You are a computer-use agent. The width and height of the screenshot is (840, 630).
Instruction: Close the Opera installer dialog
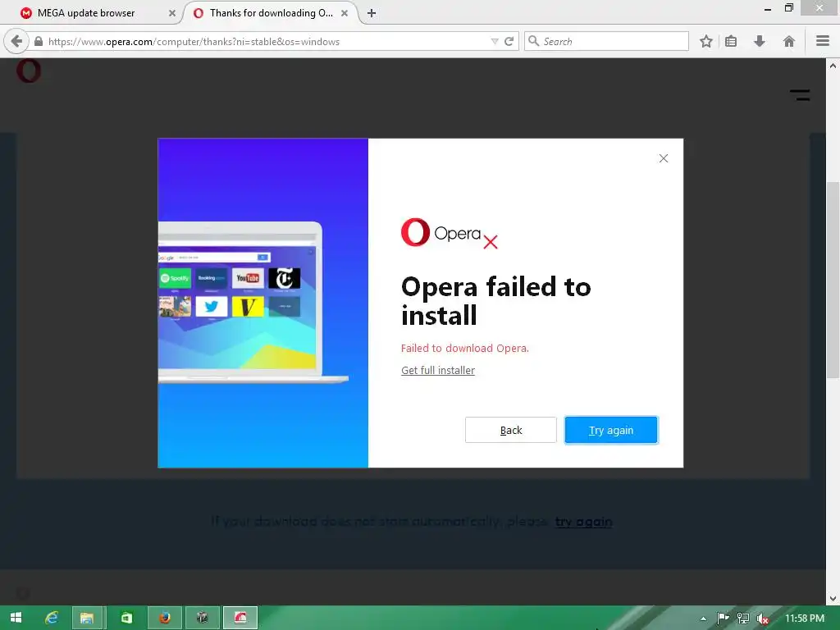(663, 158)
